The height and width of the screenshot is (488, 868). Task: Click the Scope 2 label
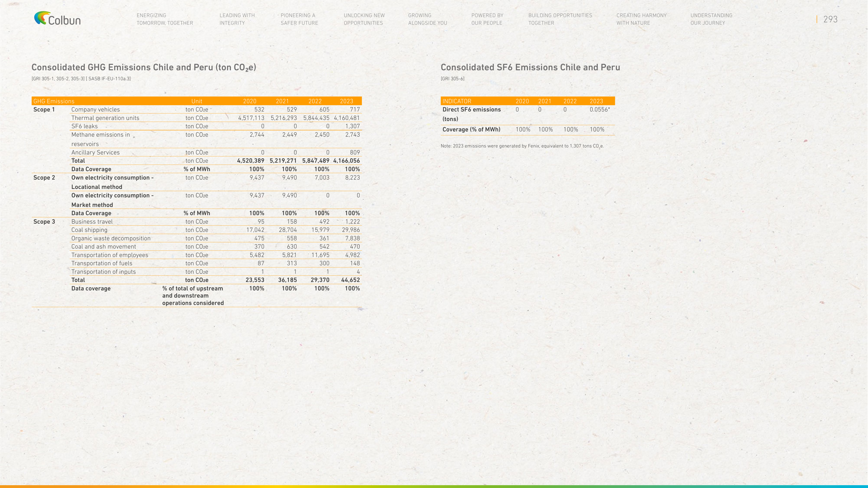[x=44, y=177]
